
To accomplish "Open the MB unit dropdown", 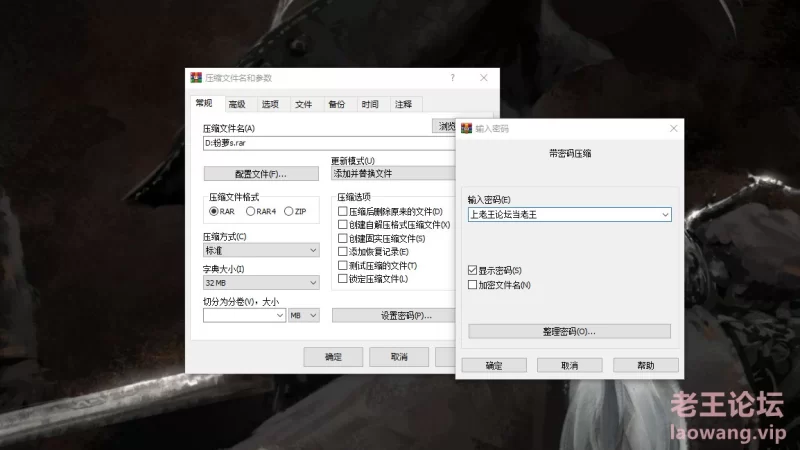I will pos(304,315).
